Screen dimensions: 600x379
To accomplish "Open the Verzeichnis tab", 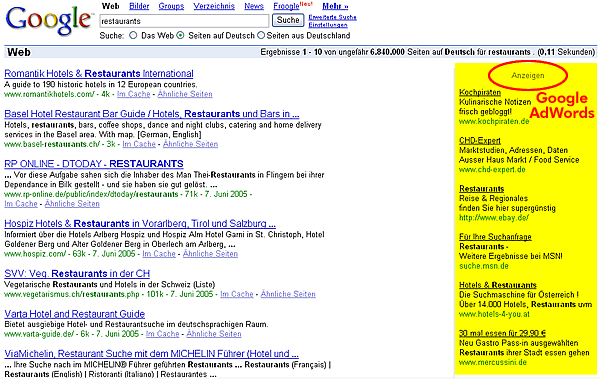I will click(214, 6).
